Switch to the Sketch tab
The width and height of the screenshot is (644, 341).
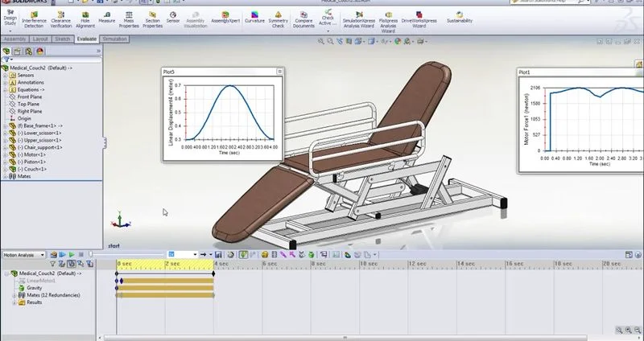coord(62,39)
